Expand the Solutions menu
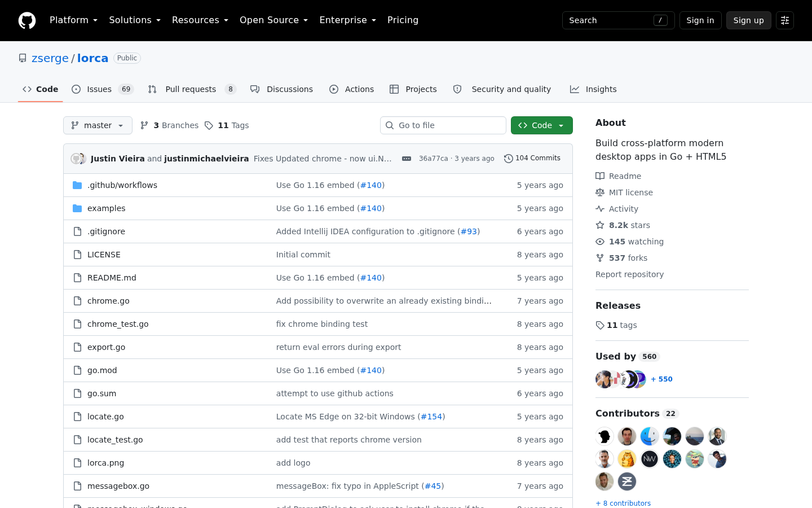812x508 pixels. 135,20
